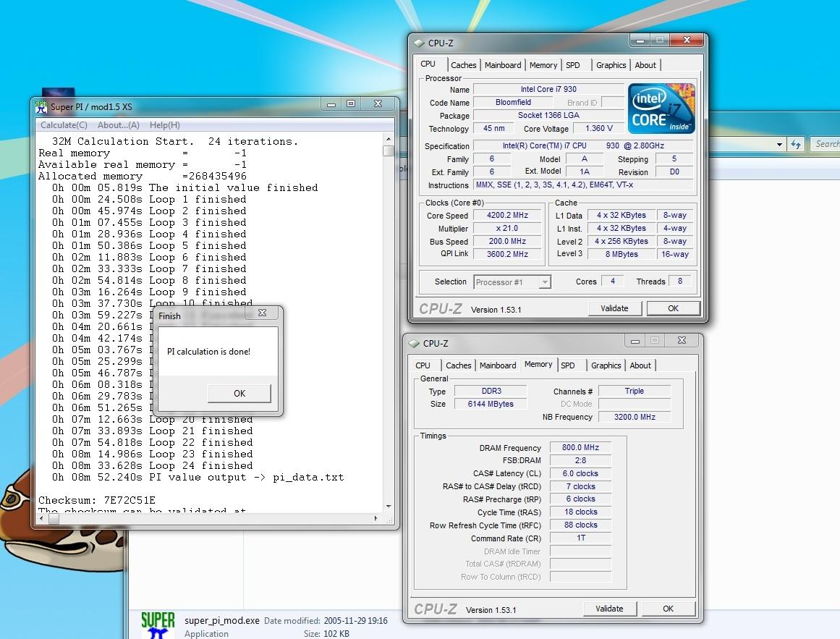Click the Bus Speed 200.0 MHz value

point(507,242)
